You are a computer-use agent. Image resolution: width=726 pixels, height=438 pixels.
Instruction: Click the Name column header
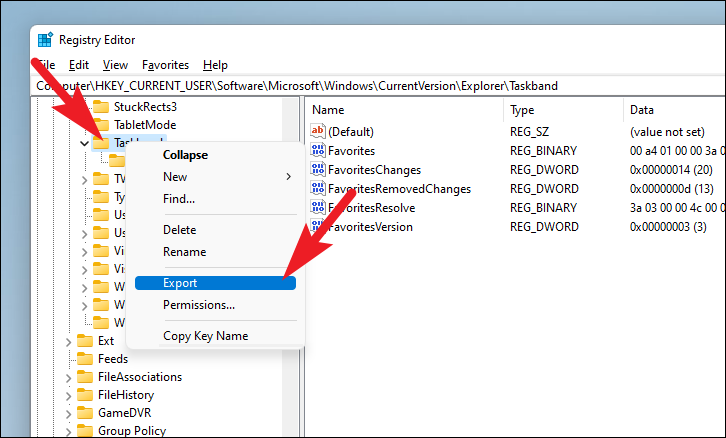pyautogui.click(x=406, y=110)
